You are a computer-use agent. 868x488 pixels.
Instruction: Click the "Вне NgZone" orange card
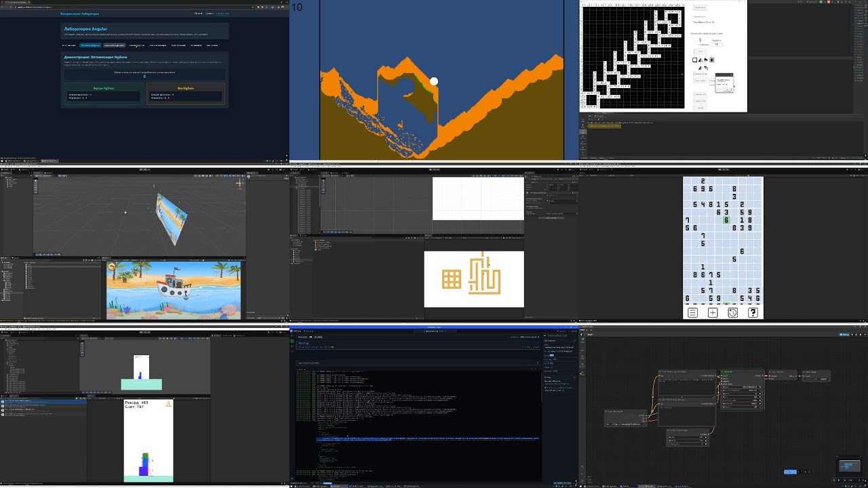[x=186, y=93]
